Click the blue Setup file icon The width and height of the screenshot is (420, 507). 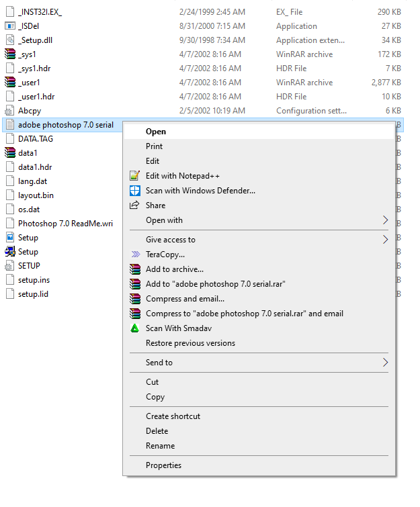[10, 237]
